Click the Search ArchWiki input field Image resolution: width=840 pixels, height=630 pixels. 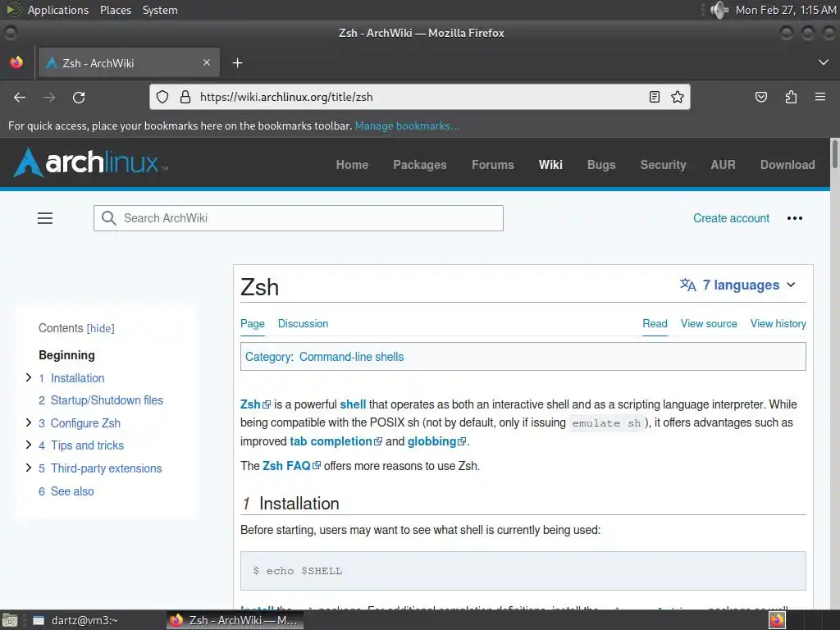[x=299, y=218]
